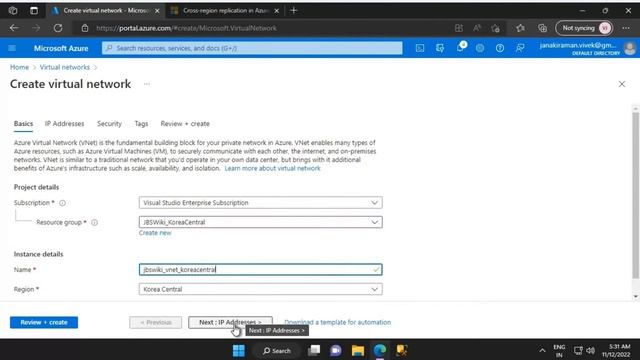Refresh the browser page
The image size is (640, 360).
(x=58, y=28)
